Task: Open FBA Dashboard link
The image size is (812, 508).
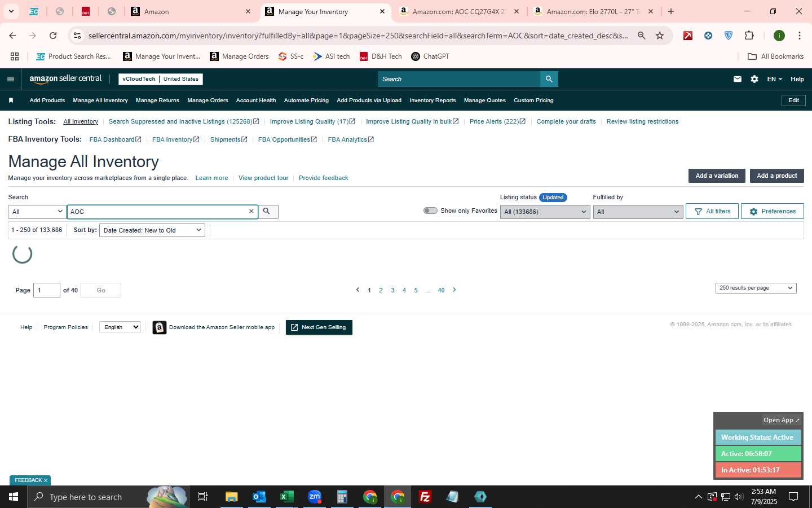Action: (115, 139)
